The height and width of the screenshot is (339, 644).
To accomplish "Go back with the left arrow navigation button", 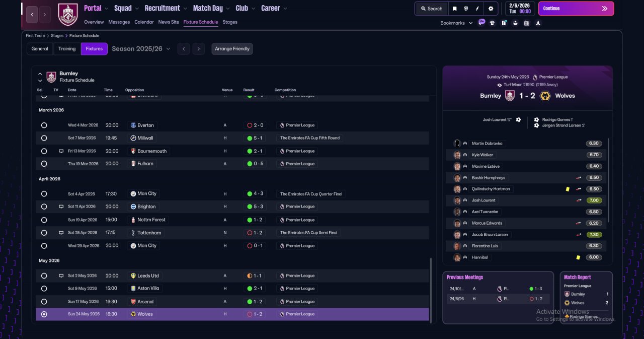I will point(32,15).
